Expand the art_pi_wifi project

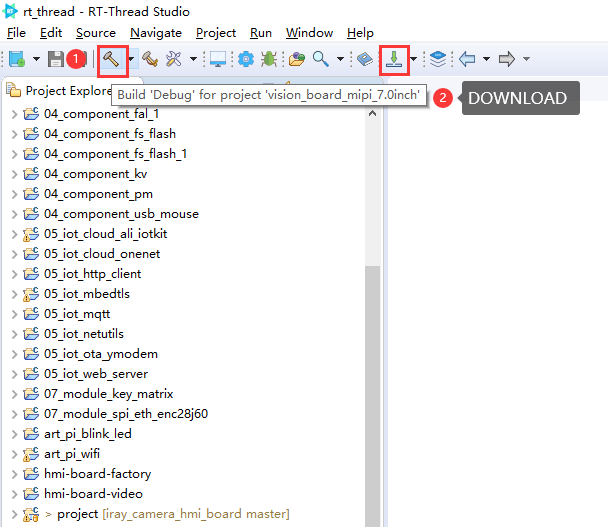14,454
